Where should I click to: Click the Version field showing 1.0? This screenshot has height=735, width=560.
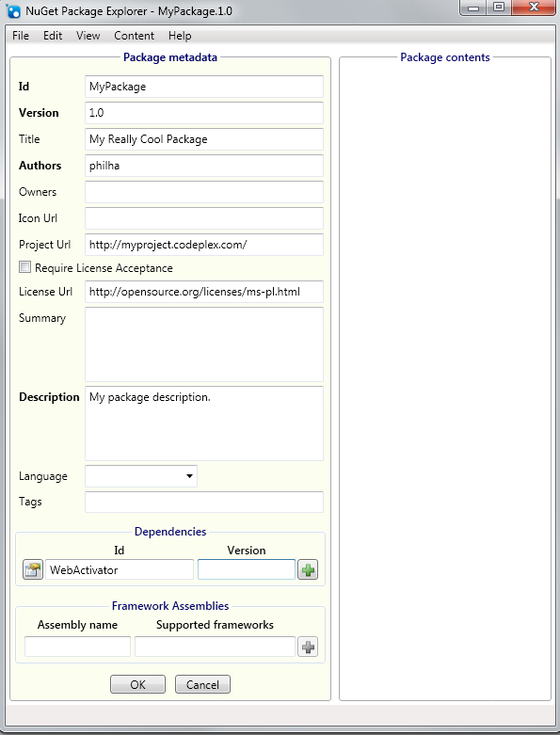coord(204,113)
